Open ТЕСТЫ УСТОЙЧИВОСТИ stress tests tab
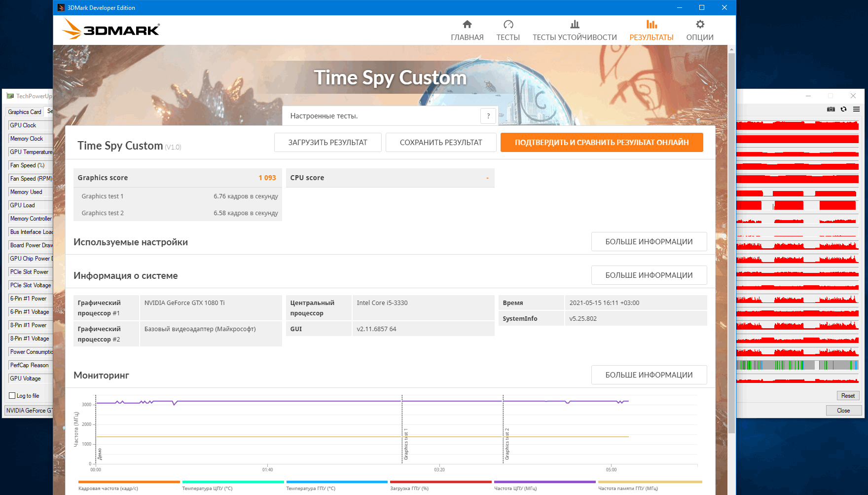The height and width of the screenshot is (495, 868). click(575, 31)
